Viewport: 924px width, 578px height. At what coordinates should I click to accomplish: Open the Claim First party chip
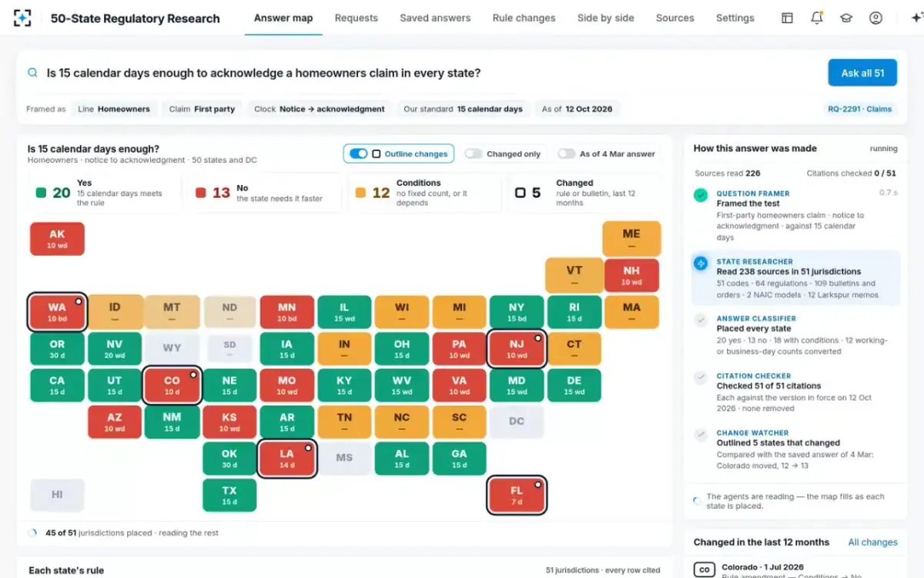[203, 109]
